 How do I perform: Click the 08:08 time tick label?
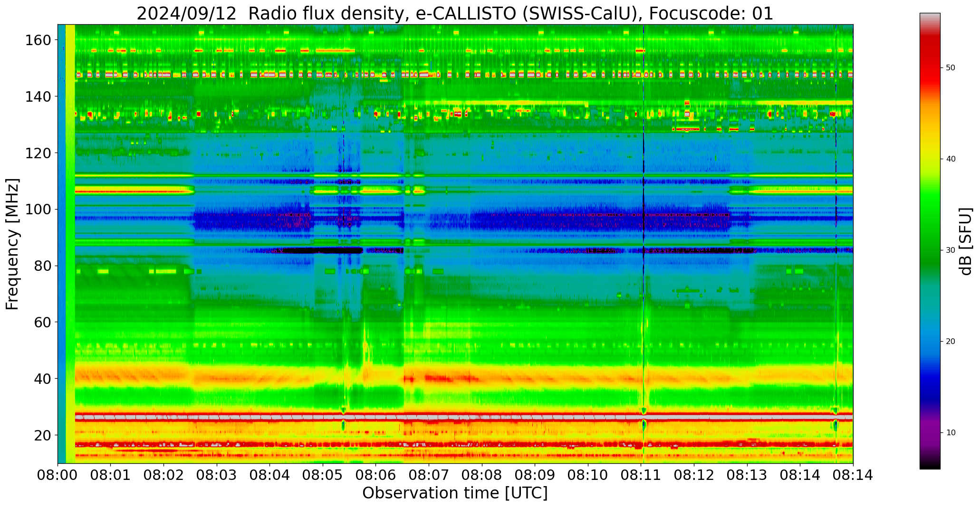pos(482,475)
